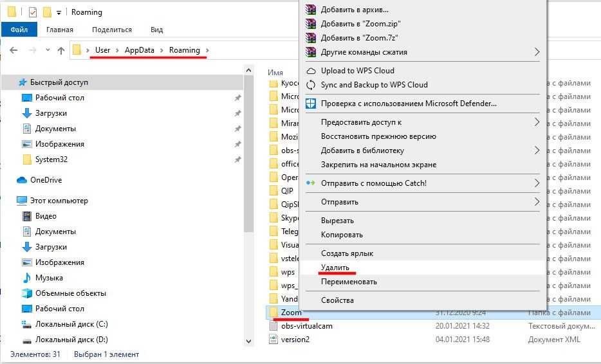This screenshot has width=601, height=364.
Task: Expand "Другие команды сжатия" submenu
Action: tap(537, 52)
